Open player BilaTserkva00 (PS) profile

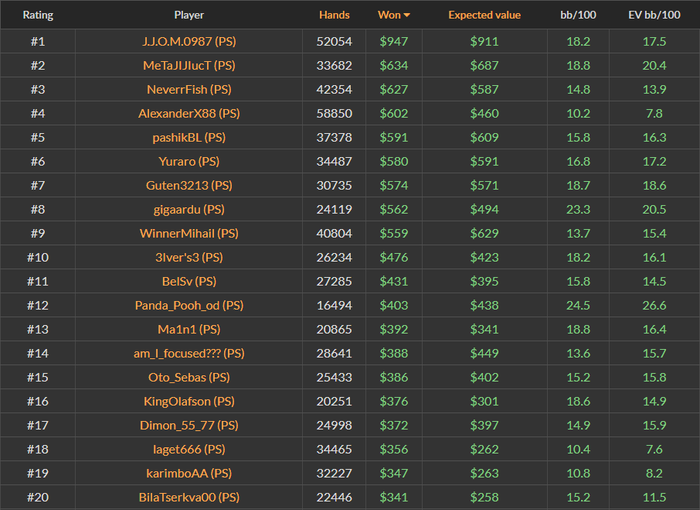click(x=189, y=497)
